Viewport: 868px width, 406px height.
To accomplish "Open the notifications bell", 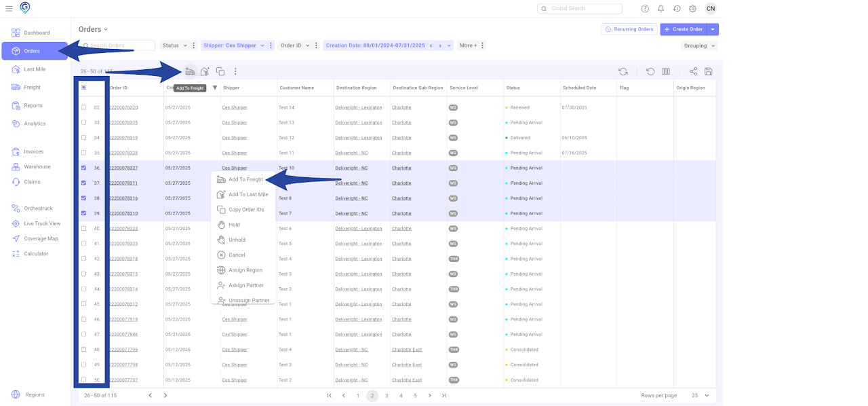I will click(660, 9).
